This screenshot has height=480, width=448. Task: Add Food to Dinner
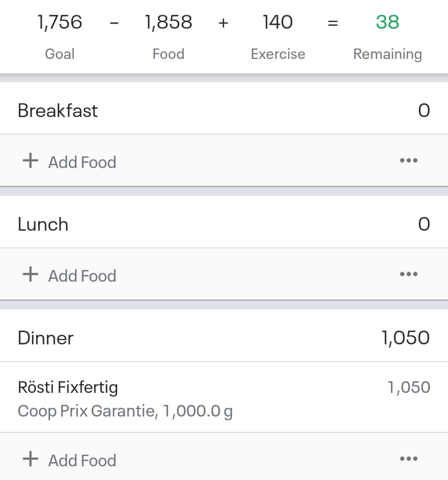pos(82,460)
